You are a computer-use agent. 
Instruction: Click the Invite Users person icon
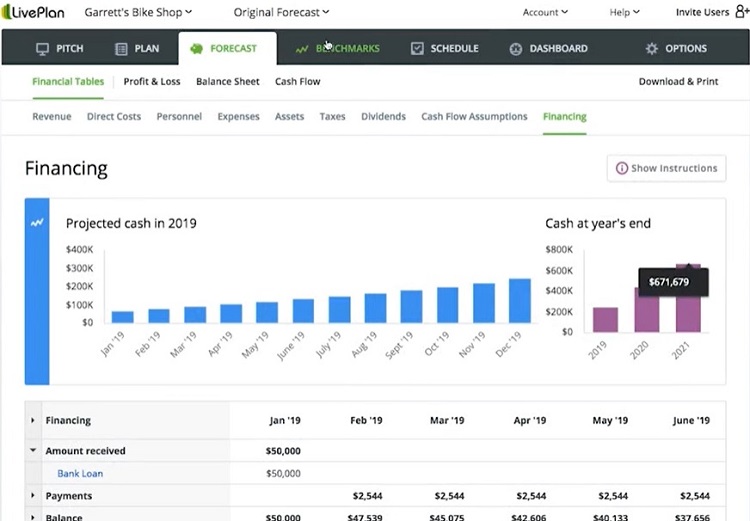point(742,12)
